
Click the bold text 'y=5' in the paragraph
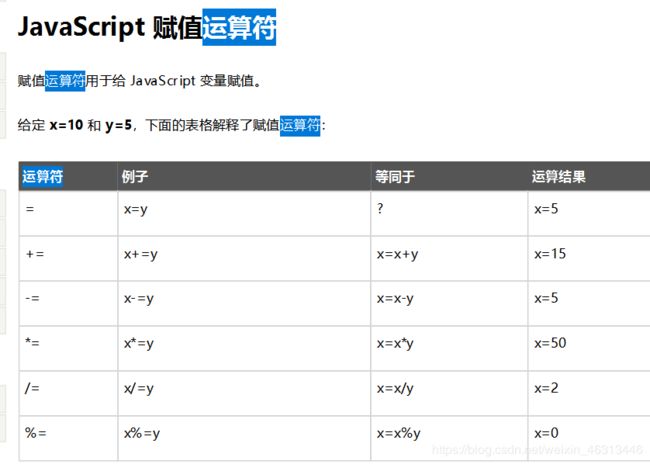pos(118,125)
